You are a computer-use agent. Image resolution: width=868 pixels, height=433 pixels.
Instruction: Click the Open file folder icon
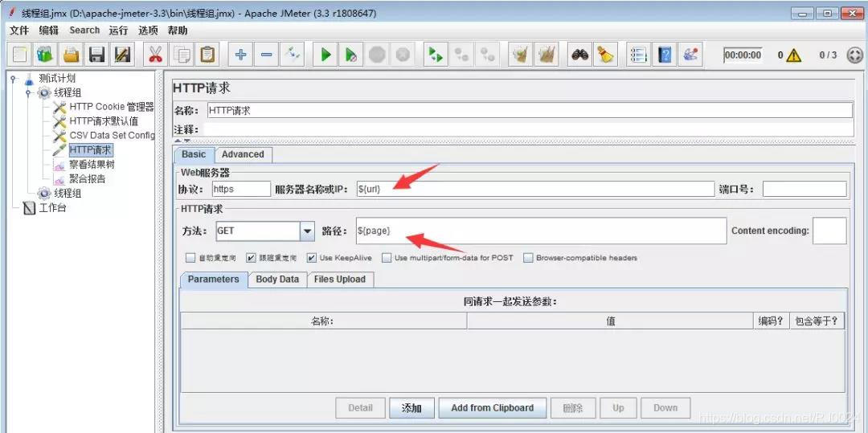pyautogui.click(x=72, y=55)
